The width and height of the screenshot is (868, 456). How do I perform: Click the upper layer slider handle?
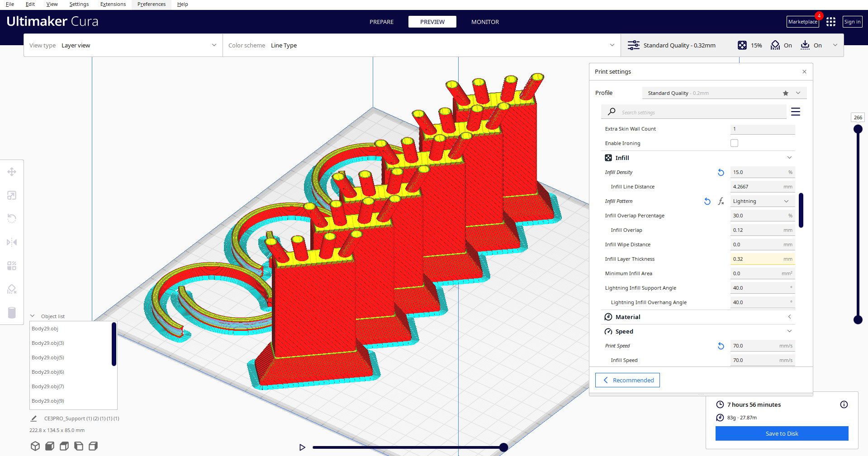[858, 129]
